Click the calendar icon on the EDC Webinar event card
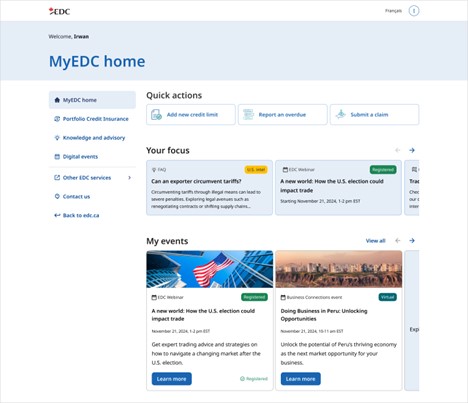The width and height of the screenshot is (468, 403). point(154,297)
